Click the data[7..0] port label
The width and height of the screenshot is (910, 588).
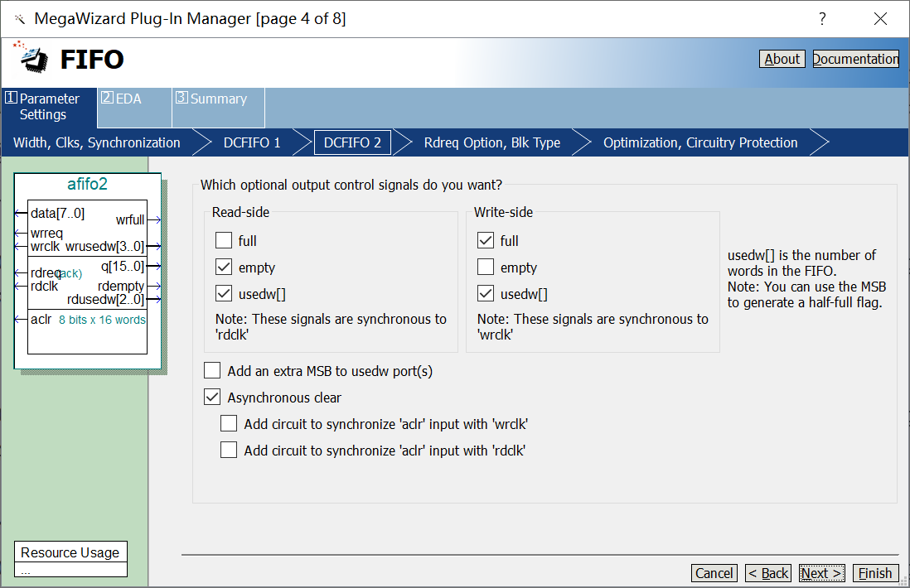[57, 214]
